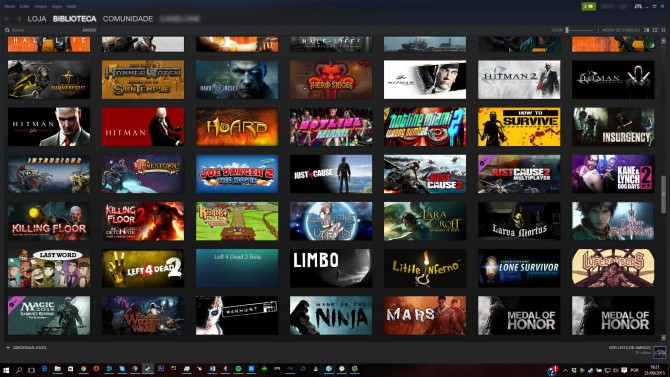Image resolution: width=670 pixels, height=377 pixels.
Task: Select the Magic 2015 tile
Action: point(49,315)
